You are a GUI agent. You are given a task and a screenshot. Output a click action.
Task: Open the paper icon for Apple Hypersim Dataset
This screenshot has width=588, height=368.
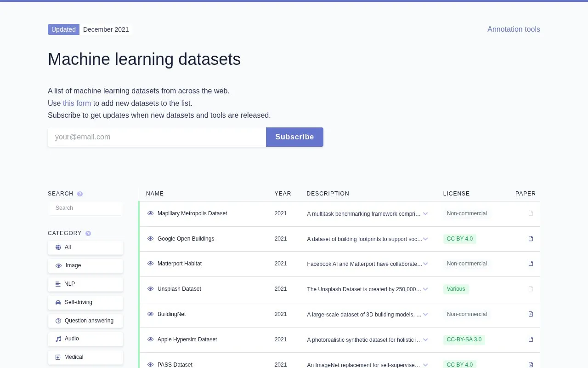[x=531, y=339]
